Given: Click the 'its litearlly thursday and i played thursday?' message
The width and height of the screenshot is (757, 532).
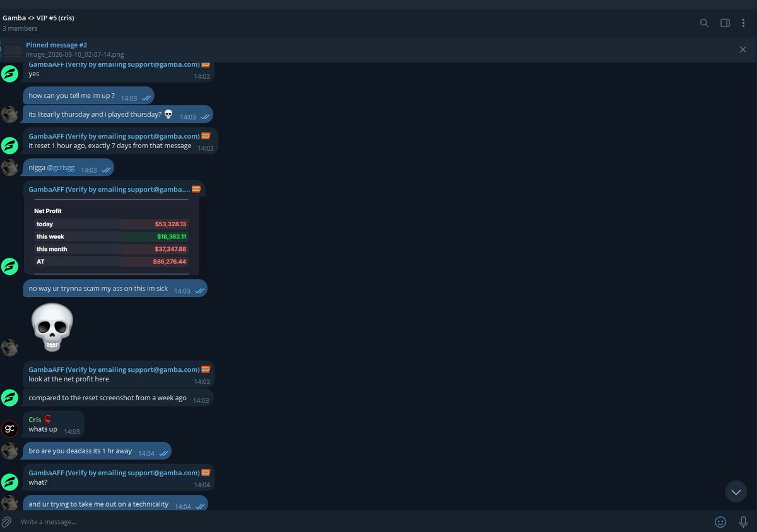Looking at the screenshot, I should pos(118,115).
